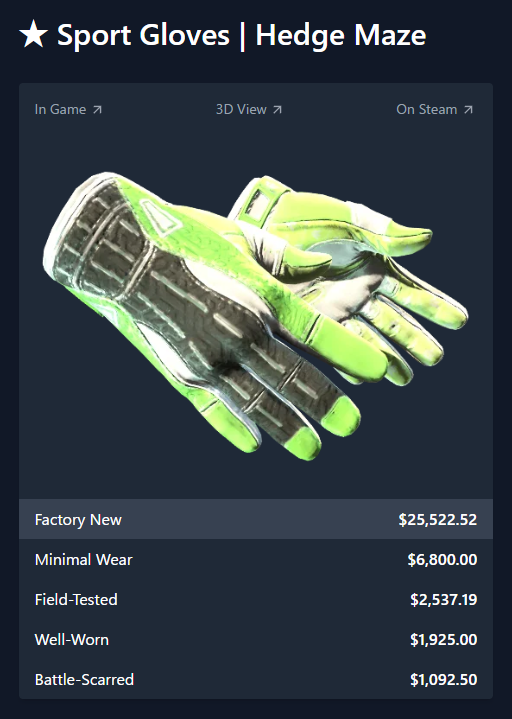Select the Minimal Wear row label
Viewport: 512px width, 719px height.
[x=83, y=559]
